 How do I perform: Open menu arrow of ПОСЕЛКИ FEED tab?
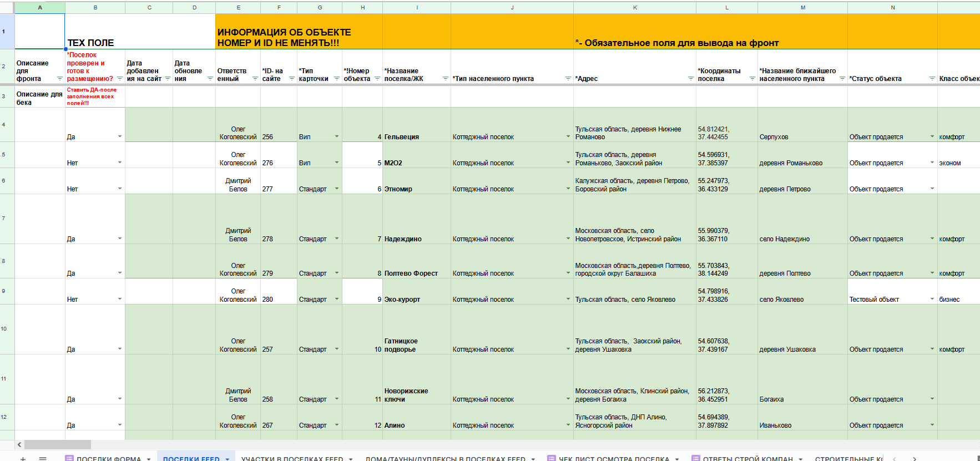pos(228,459)
